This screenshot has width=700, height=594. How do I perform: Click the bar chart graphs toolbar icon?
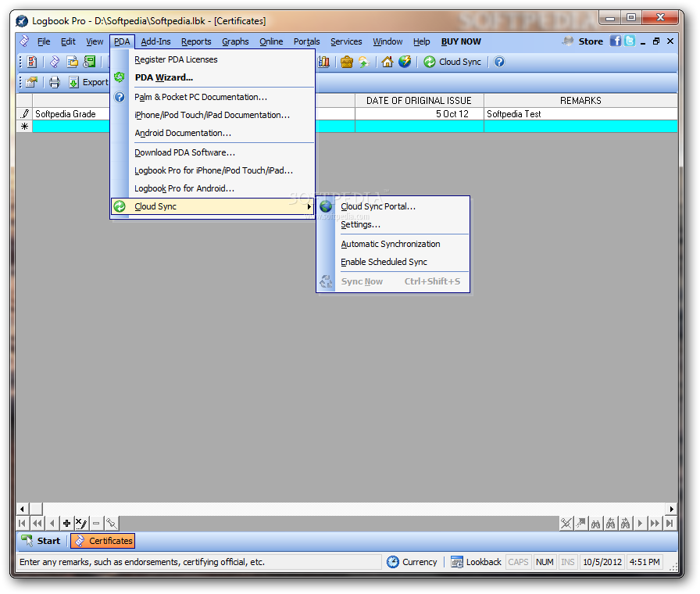pos(323,62)
